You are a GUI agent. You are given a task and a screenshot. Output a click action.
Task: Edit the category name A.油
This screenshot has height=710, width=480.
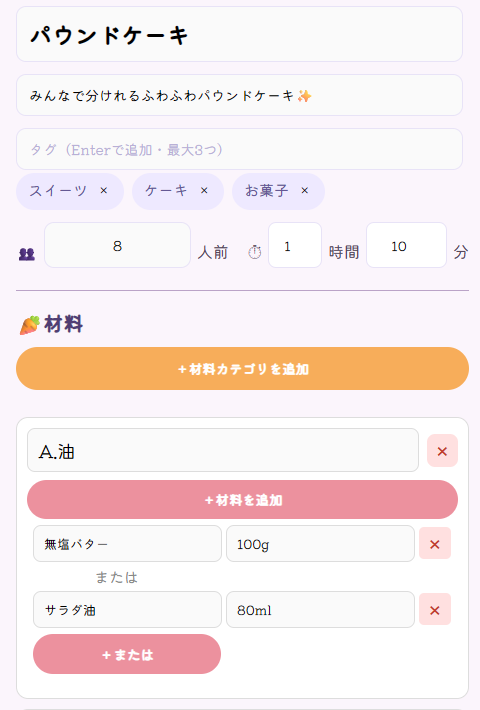[223, 451]
